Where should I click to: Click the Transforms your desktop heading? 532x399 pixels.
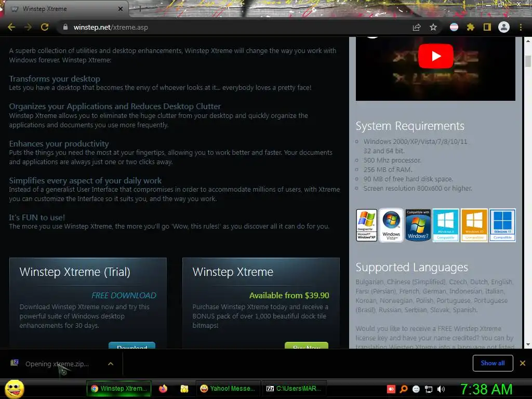tap(55, 79)
